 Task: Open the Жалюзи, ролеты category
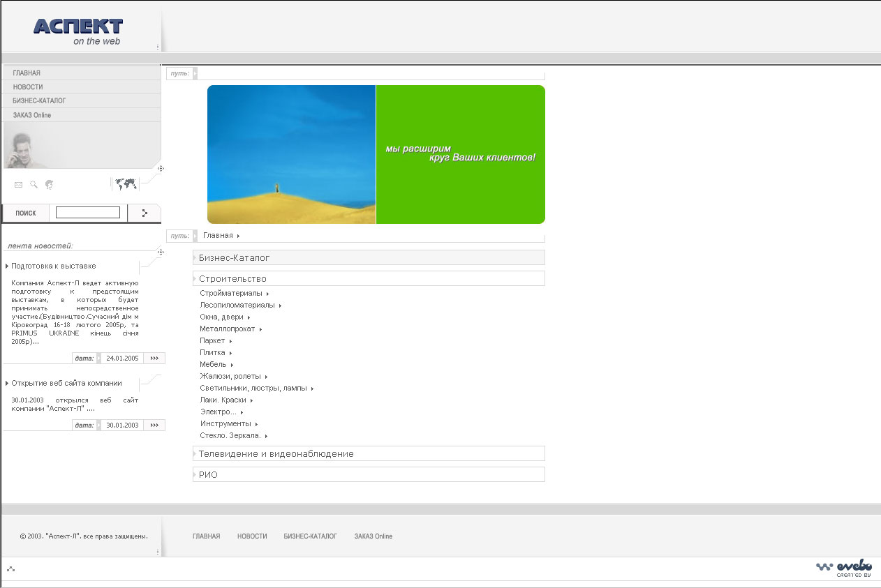click(230, 377)
